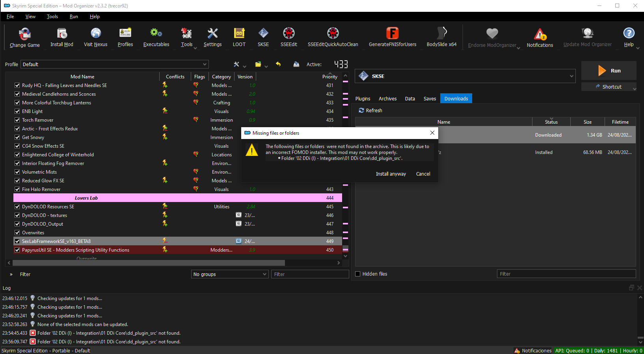Launch LOOT from toolbar
This screenshot has width=644, height=354.
pyautogui.click(x=239, y=37)
